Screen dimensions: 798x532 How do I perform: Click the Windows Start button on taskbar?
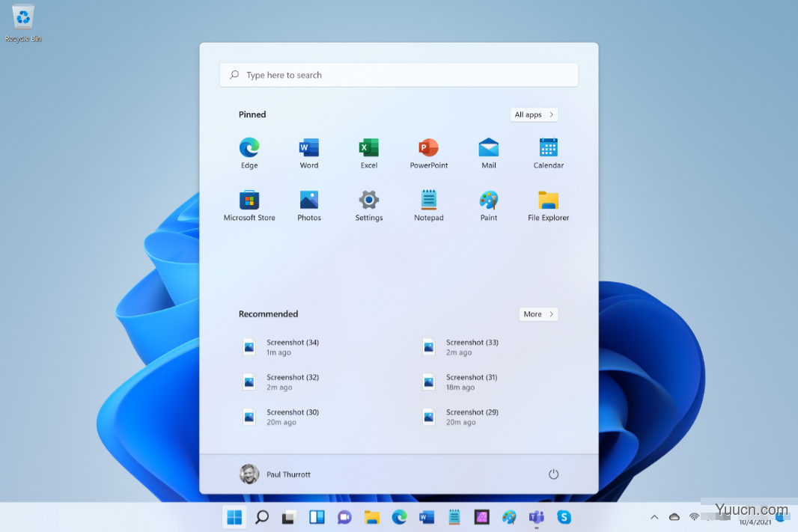click(x=234, y=517)
